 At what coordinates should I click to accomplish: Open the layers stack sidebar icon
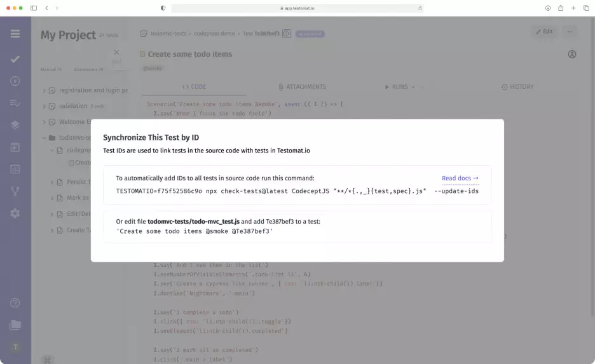click(x=15, y=125)
